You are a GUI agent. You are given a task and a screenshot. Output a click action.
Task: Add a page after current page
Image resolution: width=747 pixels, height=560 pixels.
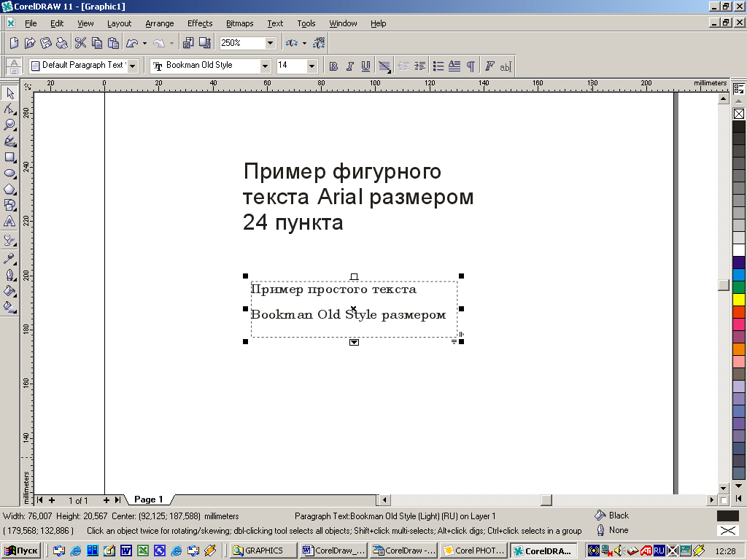click(x=107, y=500)
